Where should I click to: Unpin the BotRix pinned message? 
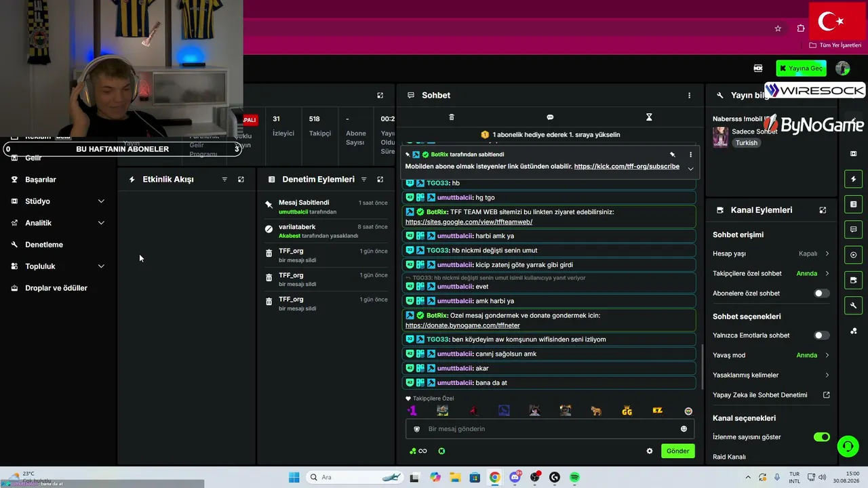tap(673, 155)
